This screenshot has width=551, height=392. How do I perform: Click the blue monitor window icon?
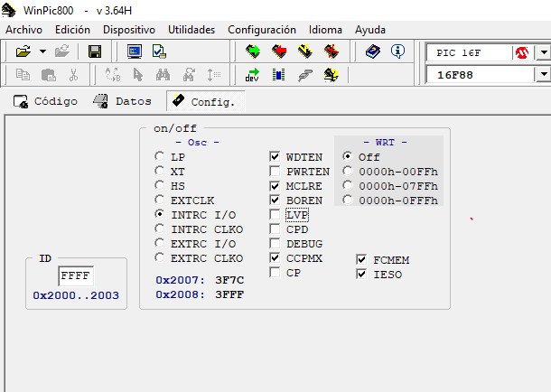point(135,51)
